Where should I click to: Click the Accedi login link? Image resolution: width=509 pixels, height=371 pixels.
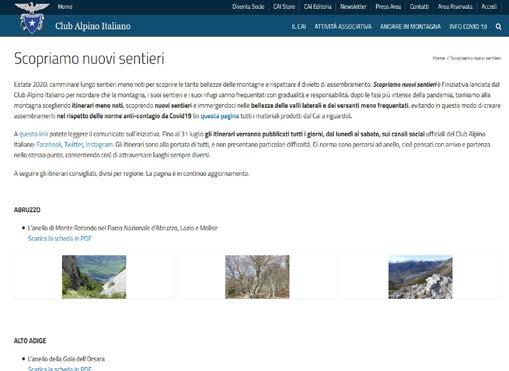click(x=489, y=7)
